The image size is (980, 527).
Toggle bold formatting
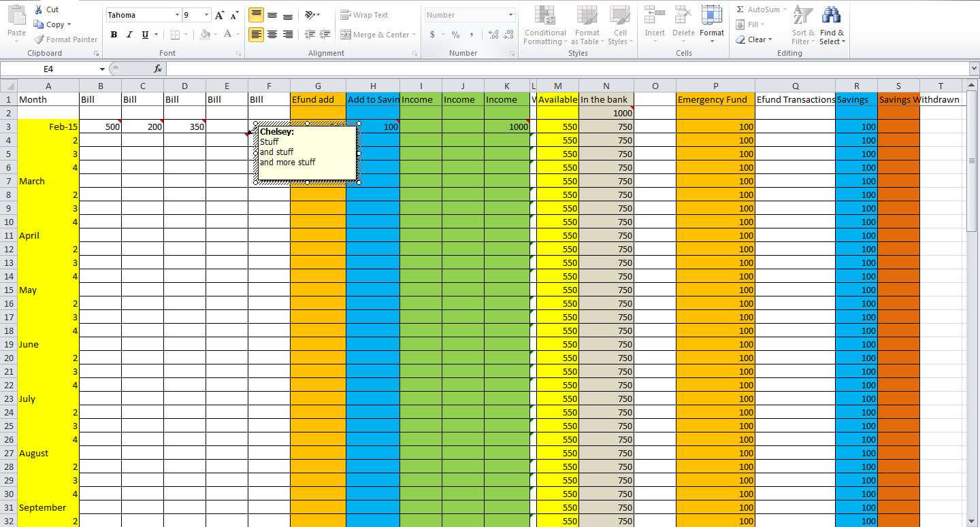[x=114, y=34]
